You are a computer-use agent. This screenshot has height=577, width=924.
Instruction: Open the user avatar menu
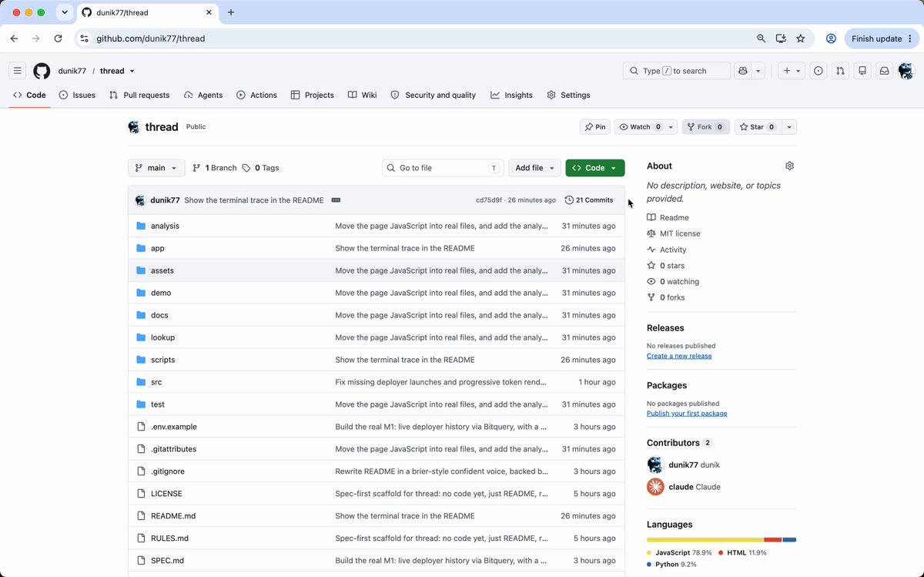tap(906, 71)
